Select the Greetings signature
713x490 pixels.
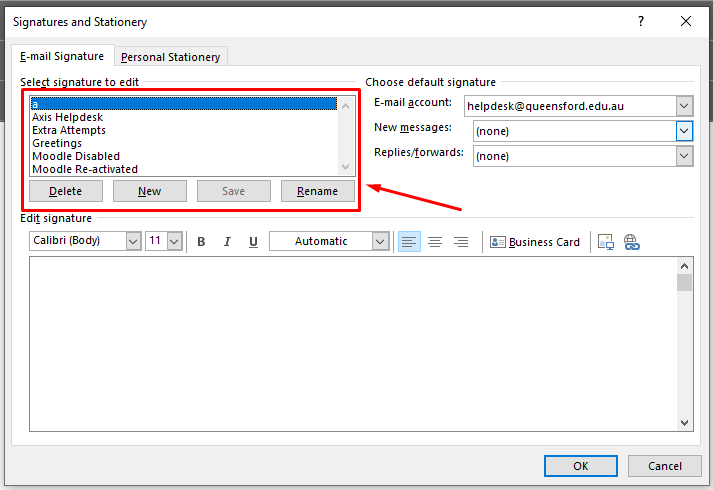pos(184,143)
